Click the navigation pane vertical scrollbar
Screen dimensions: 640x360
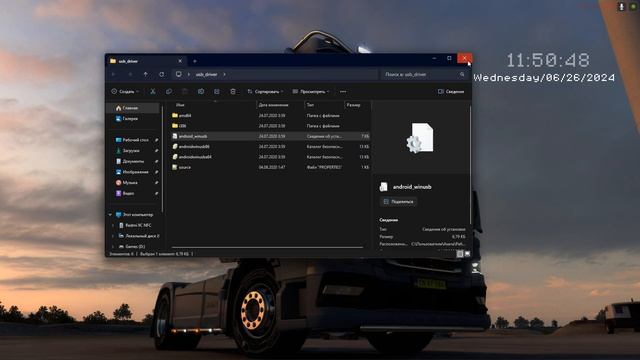pyautogui.click(x=162, y=159)
